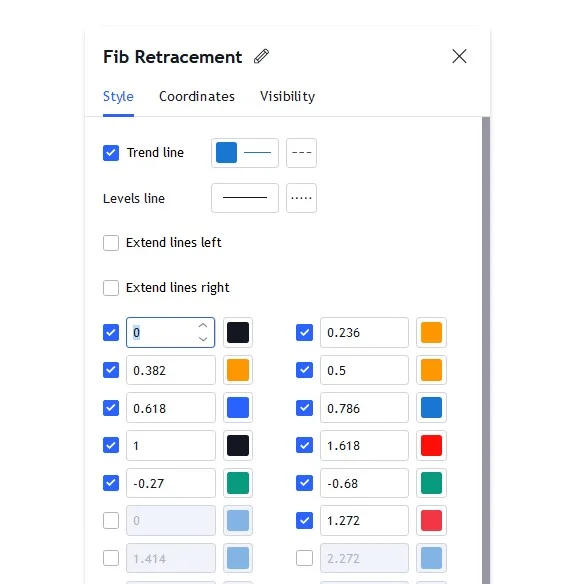Enable Extend lines left
This screenshot has width=585, height=584.
pyautogui.click(x=111, y=243)
